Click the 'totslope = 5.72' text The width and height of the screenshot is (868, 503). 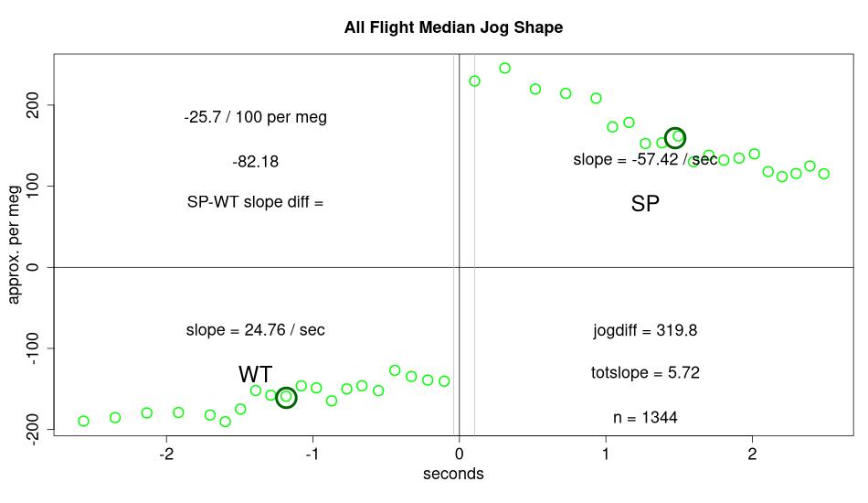point(645,373)
